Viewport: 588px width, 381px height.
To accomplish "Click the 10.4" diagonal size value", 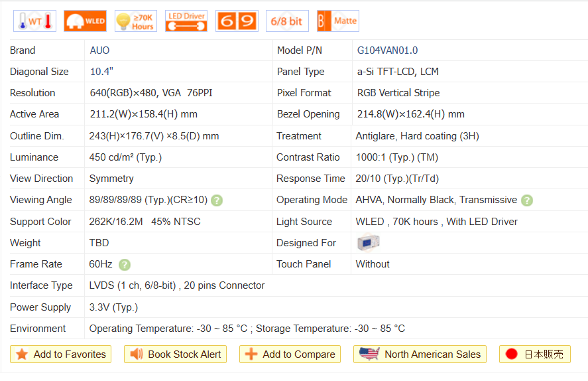I will point(102,72).
